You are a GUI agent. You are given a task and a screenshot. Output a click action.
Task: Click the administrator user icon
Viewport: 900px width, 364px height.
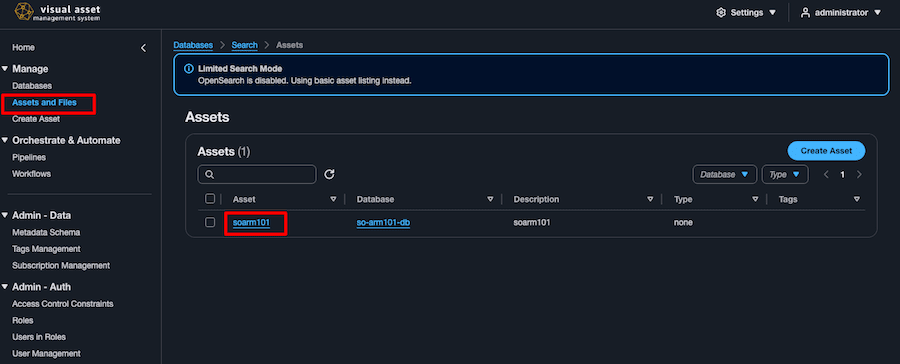coord(805,13)
